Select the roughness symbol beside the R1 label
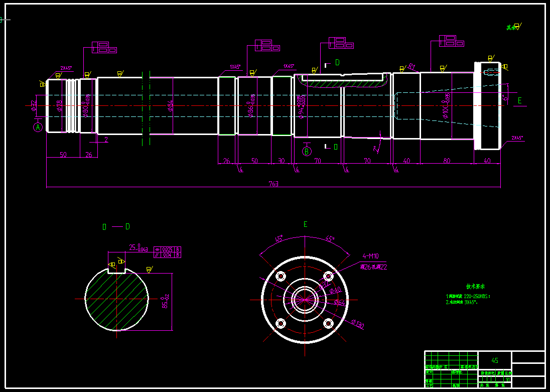The image size is (550, 392). point(402,68)
